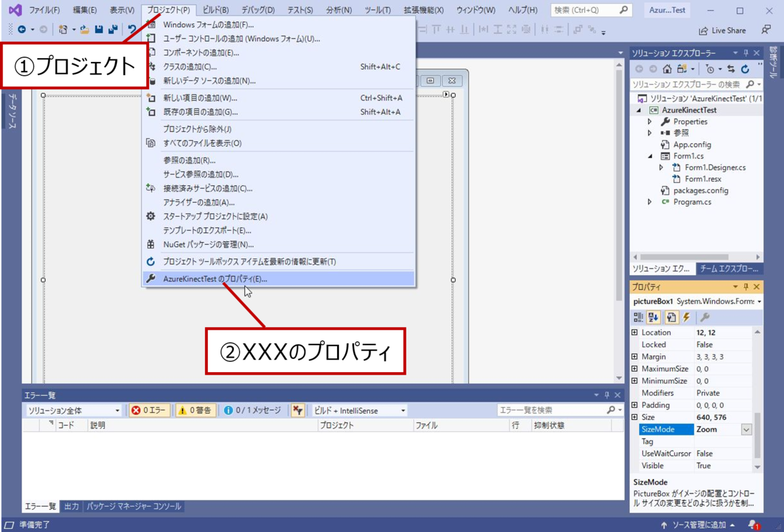Click the pending changes filter clock icon

point(710,69)
